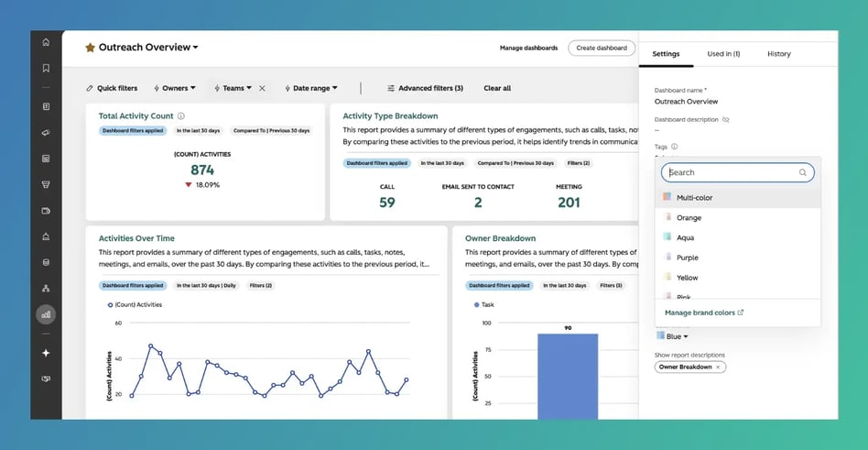The image size is (868, 450).
Task: Click the Multi-color swatch in the list
Action: point(667,197)
